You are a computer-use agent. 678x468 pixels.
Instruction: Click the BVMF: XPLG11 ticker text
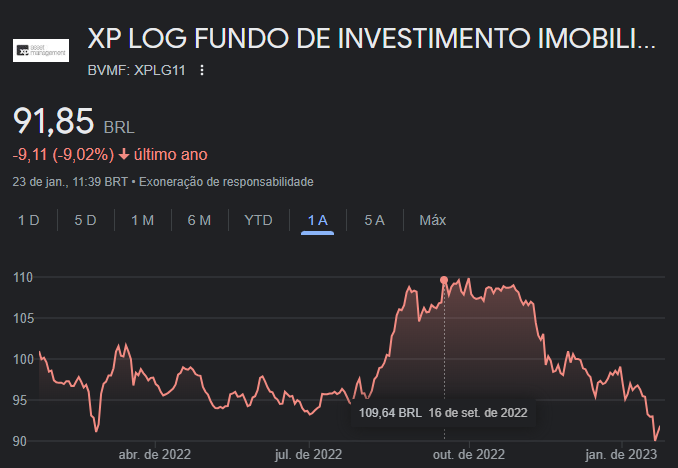point(136,70)
